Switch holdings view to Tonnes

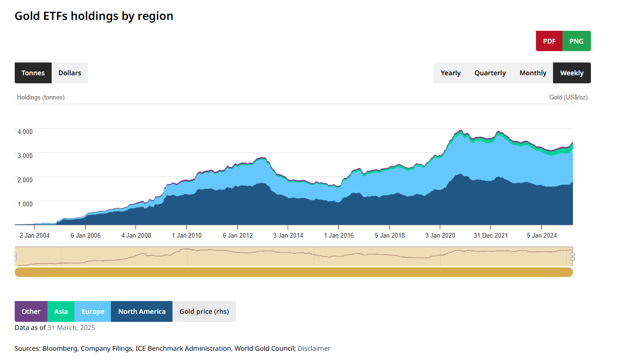[33, 73]
